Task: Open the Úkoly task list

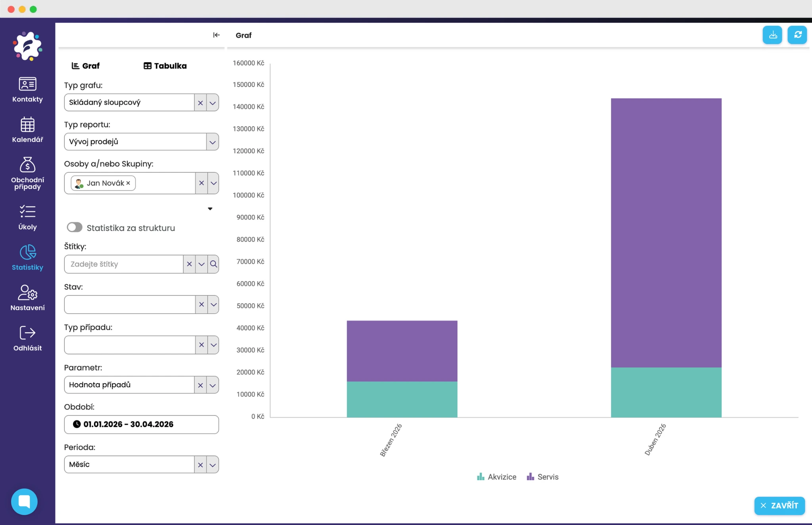Action: [x=27, y=217]
